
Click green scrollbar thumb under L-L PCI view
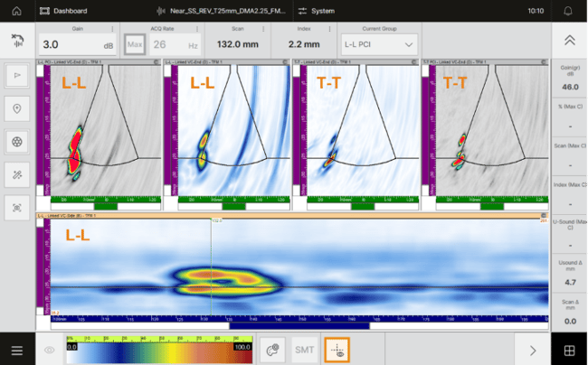click(105, 206)
